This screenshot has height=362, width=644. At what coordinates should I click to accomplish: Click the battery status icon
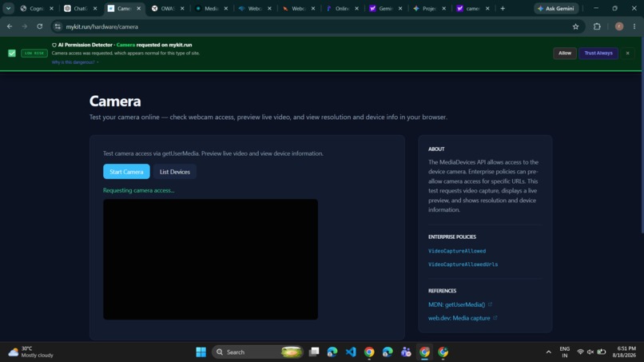[x=602, y=352]
